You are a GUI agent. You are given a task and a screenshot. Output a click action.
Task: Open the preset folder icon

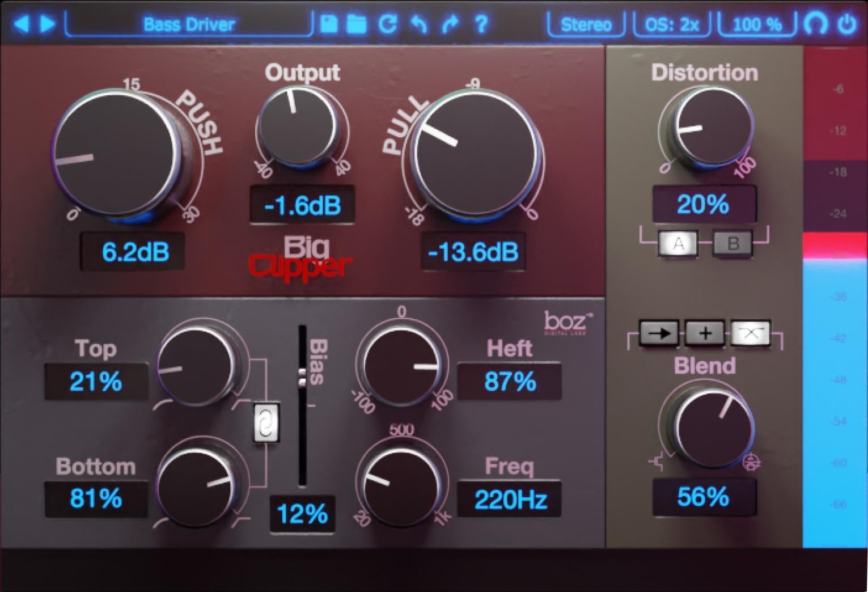tap(357, 24)
